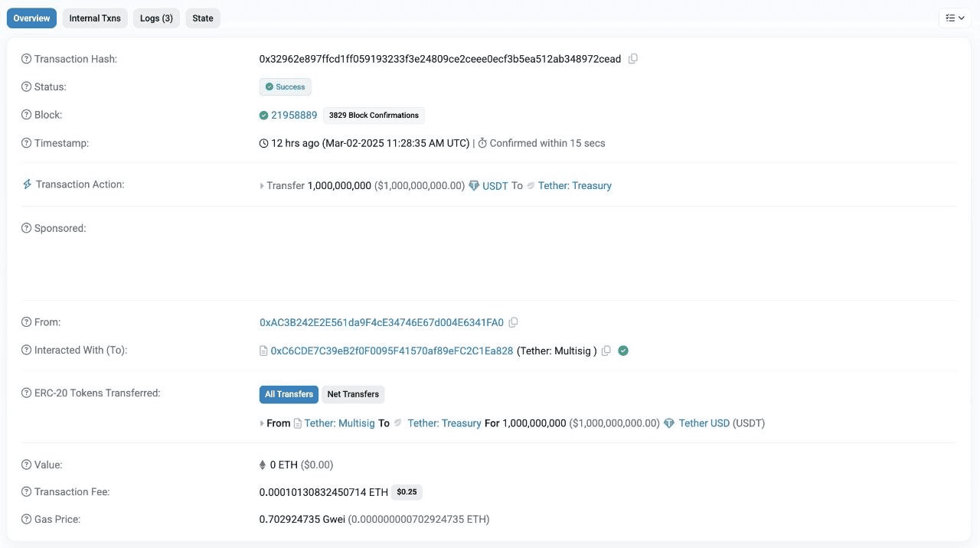The width and height of the screenshot is (980, 548).
Task: Click the help icon beside Transaction Fee
Action: (x=27, y=492)
